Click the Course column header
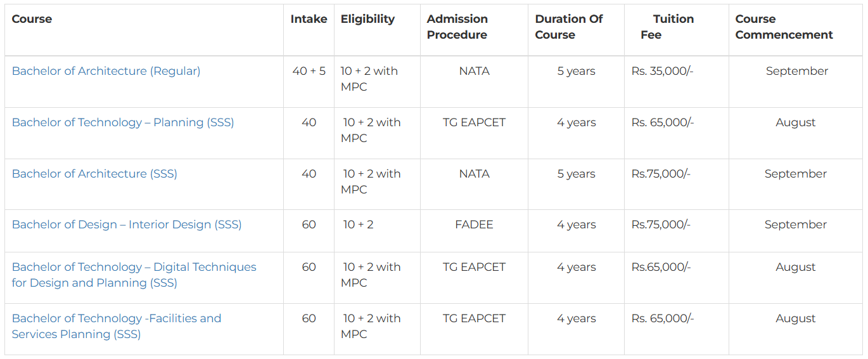Screen dimensions: 868x359 (x=32, y=19)
